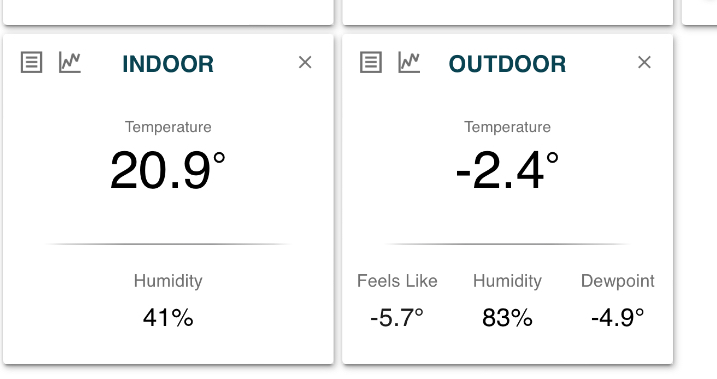
Task: Click the Indoor Temperature label
Action: (x=168, y=127)
